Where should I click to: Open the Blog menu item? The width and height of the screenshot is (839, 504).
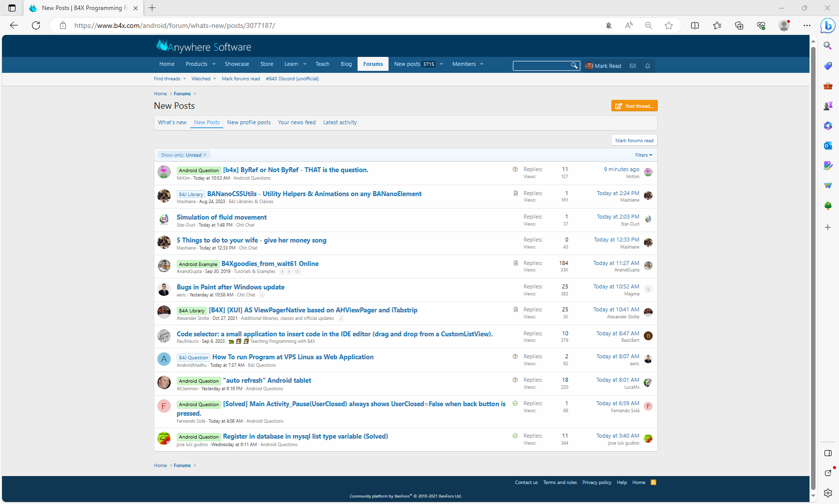click(x=346, y=64)
